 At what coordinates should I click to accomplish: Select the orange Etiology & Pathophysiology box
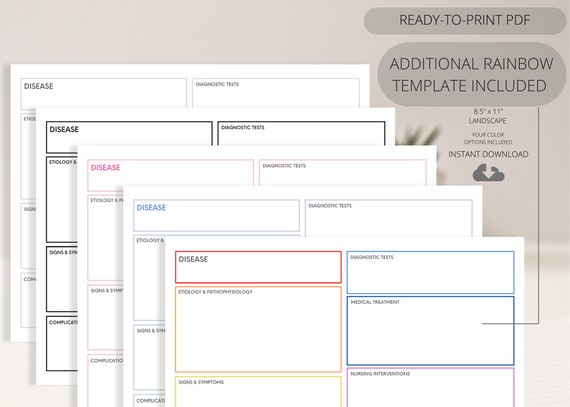[x=258, y=330]
